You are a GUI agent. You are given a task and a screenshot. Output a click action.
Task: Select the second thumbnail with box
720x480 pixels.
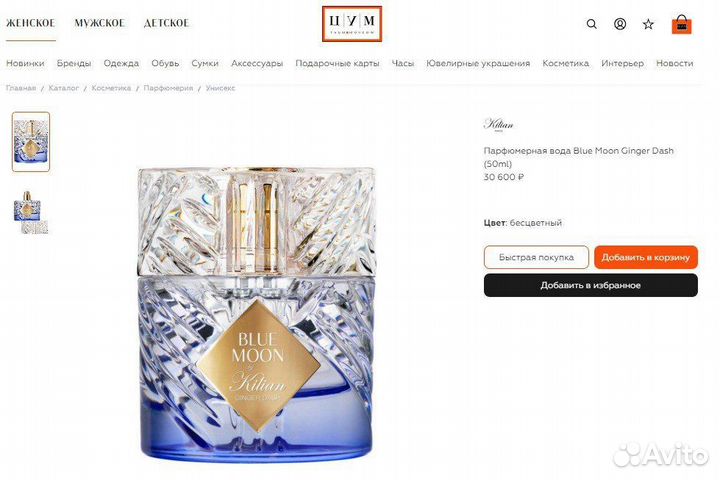[31, 212]
